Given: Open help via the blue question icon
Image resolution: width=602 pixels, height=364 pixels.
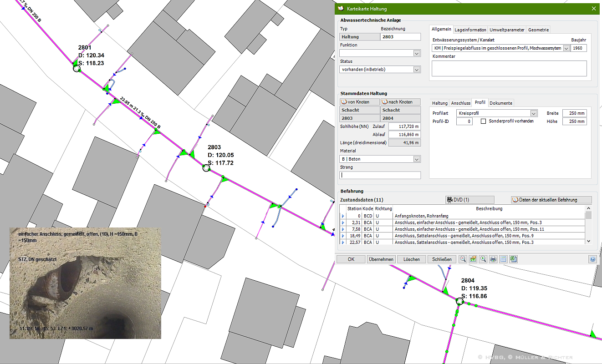Looking at the screenshot, I should click(592, 259).
